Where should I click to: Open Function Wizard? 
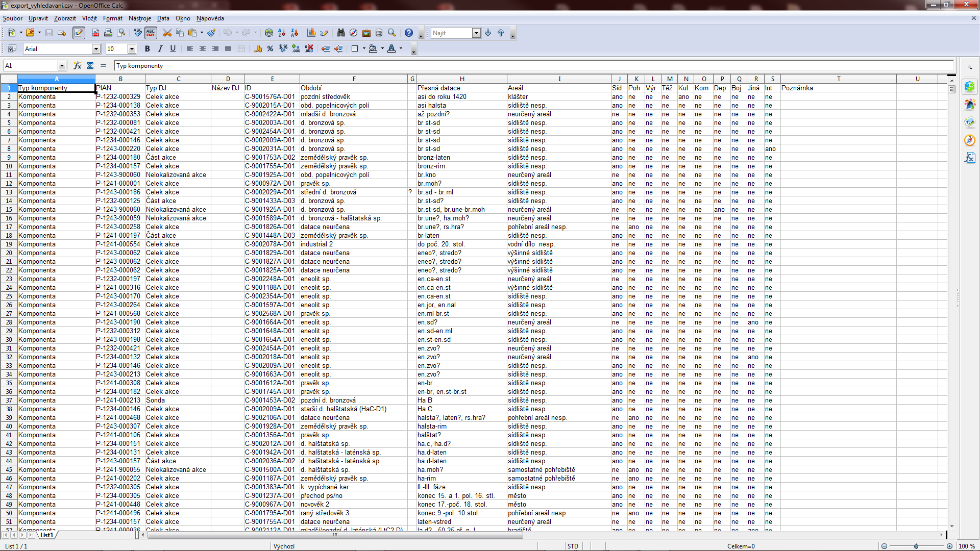click(x=77, y=66)
